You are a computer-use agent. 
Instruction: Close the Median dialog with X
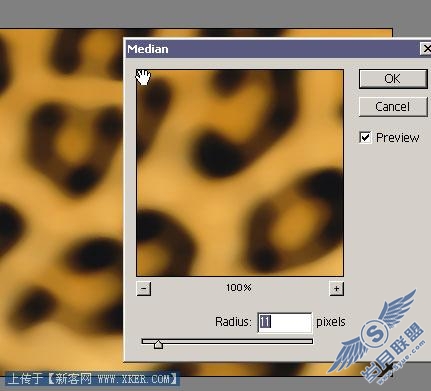click(x=426, y=49)
